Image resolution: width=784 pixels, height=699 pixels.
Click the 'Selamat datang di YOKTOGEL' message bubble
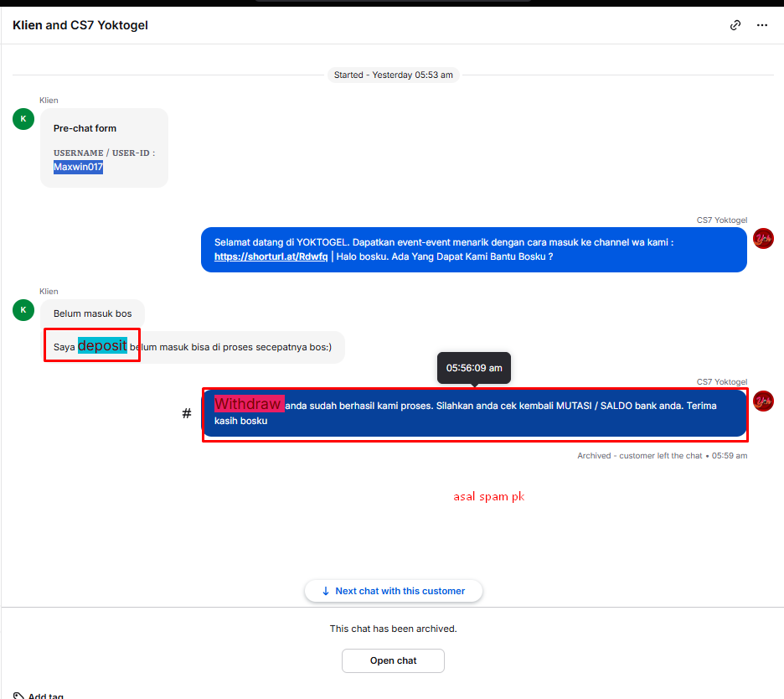474,250
